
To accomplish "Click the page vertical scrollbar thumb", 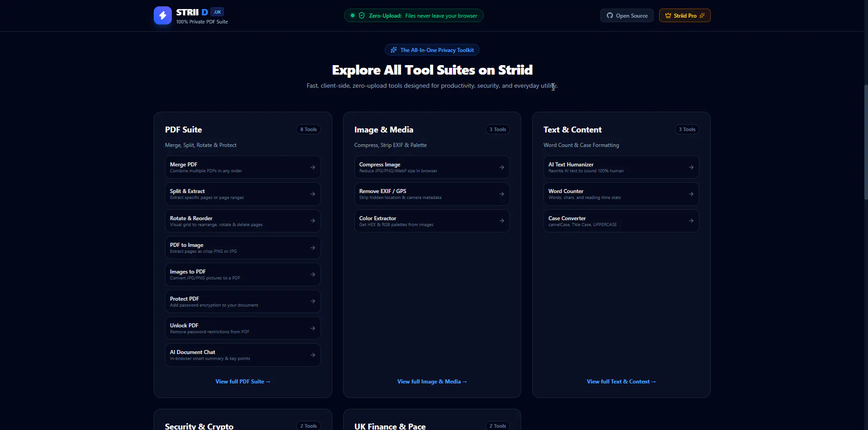I will click(866, 142).
